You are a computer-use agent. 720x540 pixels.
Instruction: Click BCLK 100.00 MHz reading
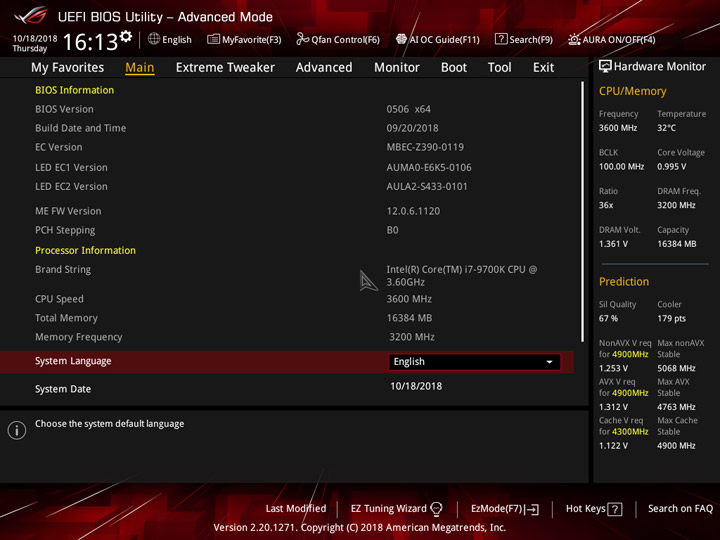click(x=621, y=166)
